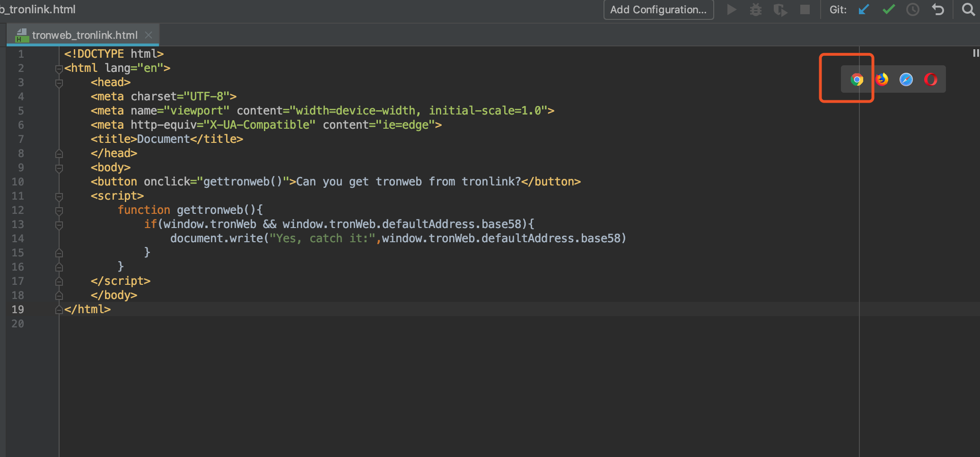Close the tronweb_tronlink.html tab

(x=149, y=35)
